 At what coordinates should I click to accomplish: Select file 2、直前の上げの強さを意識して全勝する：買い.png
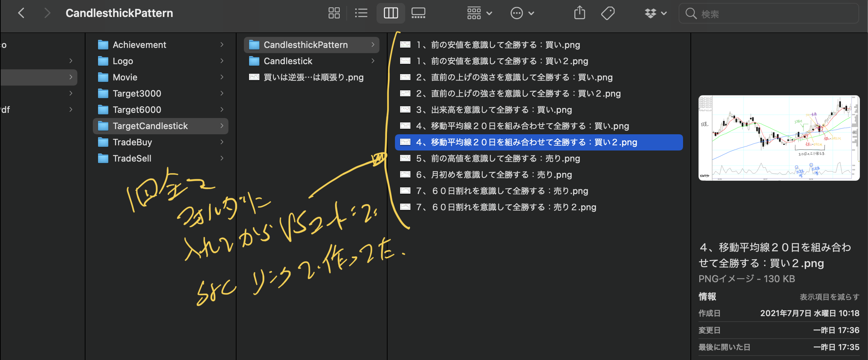point(539,77)
